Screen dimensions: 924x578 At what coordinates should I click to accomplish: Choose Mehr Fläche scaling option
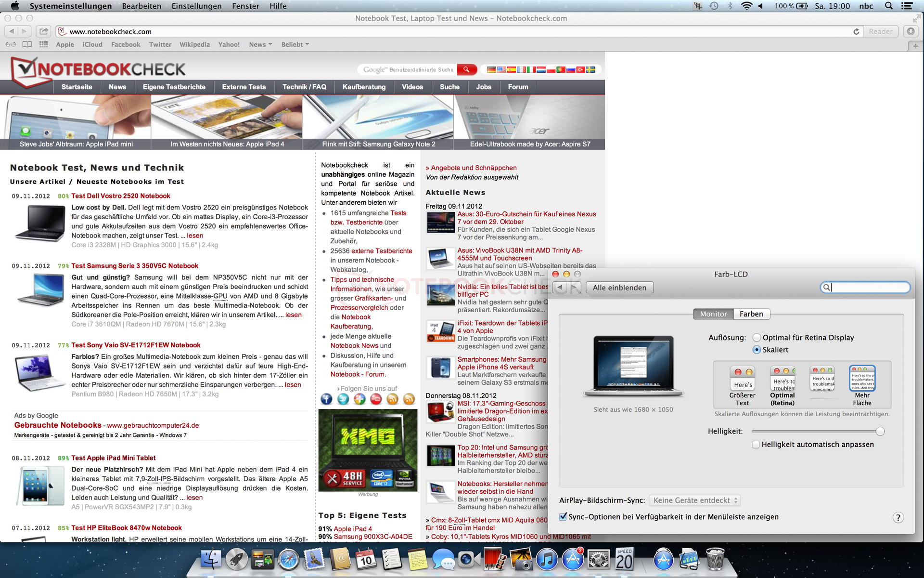point(862,385)
